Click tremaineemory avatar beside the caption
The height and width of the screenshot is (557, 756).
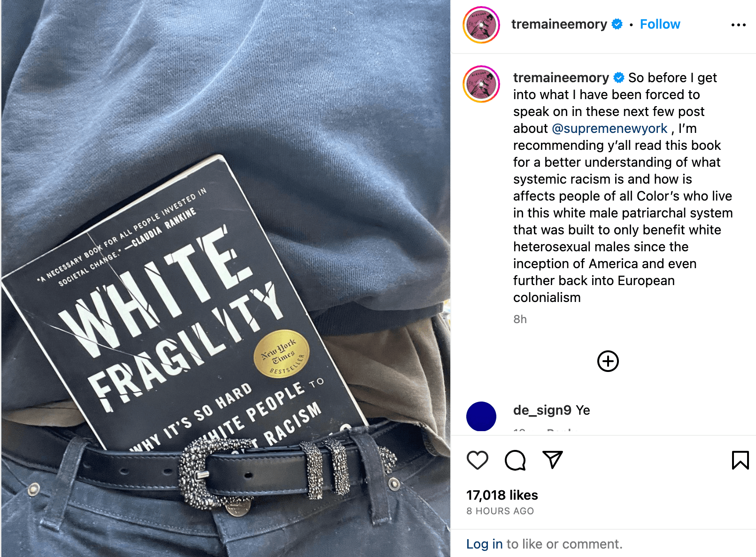point(481,84)
